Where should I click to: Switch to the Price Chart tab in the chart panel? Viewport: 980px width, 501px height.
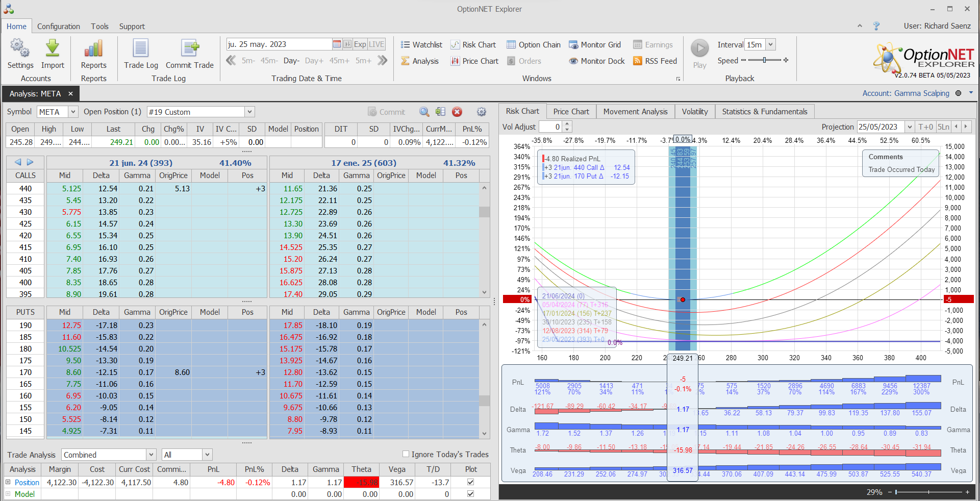pyautogui.click(x=571, y=112)
